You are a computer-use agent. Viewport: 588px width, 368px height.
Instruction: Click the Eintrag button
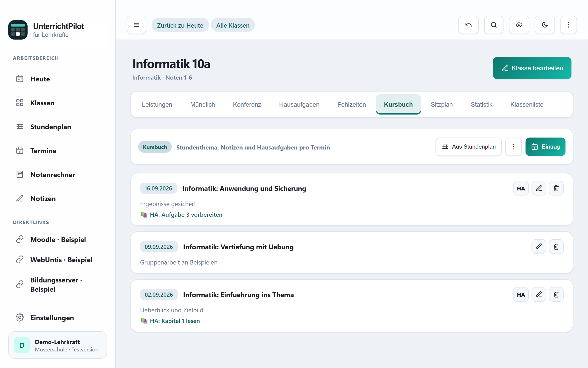coord(545,147)
